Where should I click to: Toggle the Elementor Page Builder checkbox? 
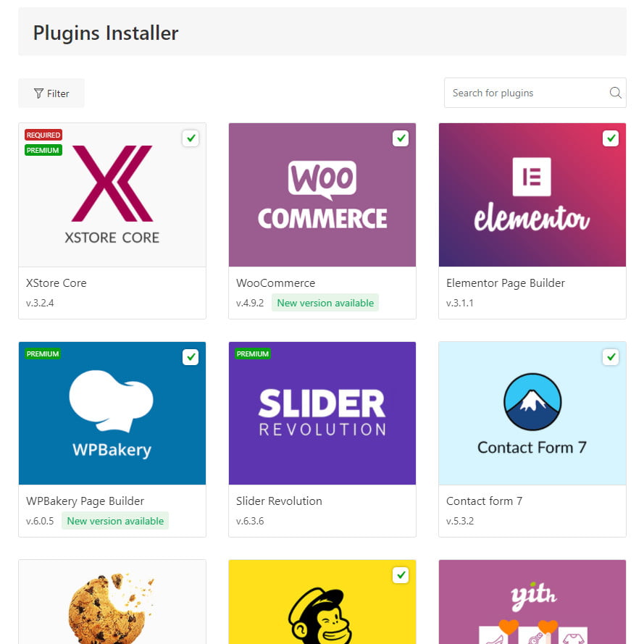pyautogui.click(x=611, y=138)
